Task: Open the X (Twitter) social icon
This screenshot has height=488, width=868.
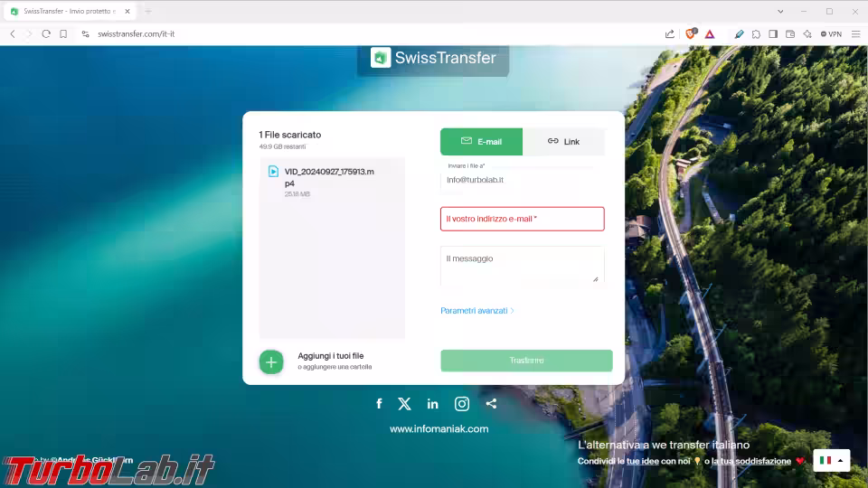Action: (x=405, y=404)
